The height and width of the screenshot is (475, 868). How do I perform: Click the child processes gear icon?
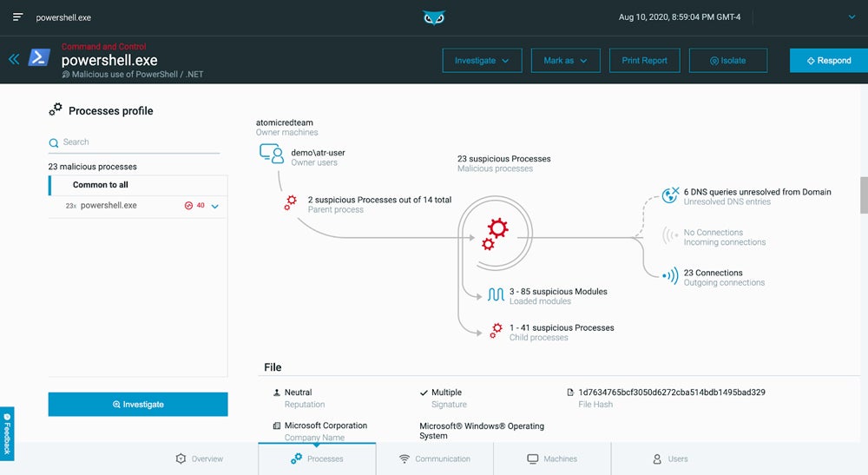[x=496, y=331]
